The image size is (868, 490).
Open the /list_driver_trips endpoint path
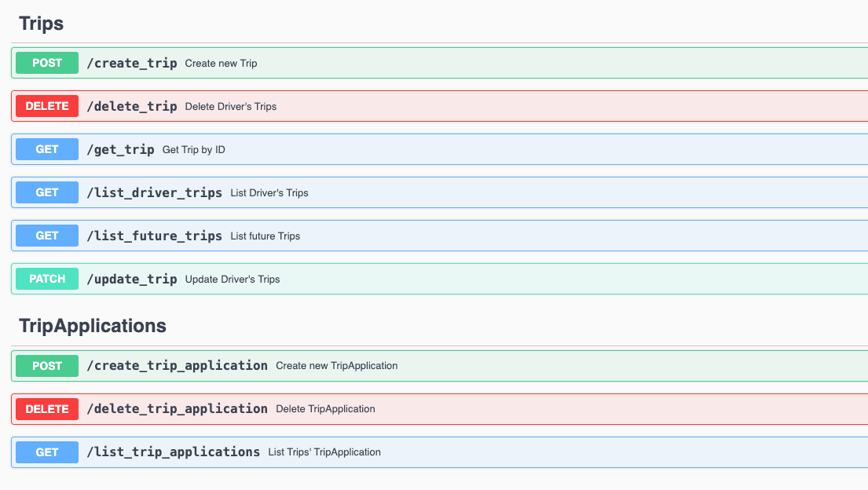tap(154, 192)
